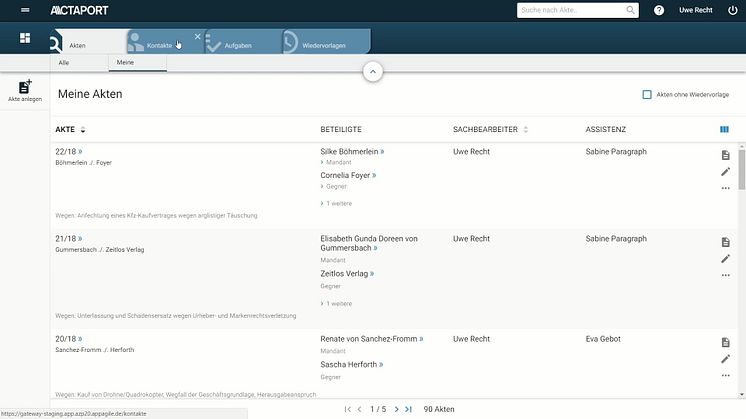
Task: Click the power logout icon
Action: (x=733, y=10)
